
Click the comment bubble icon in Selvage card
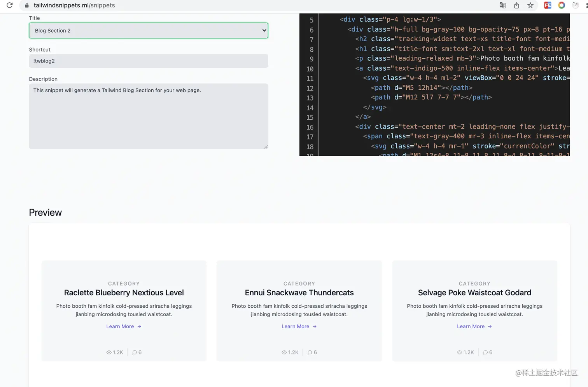485,352
